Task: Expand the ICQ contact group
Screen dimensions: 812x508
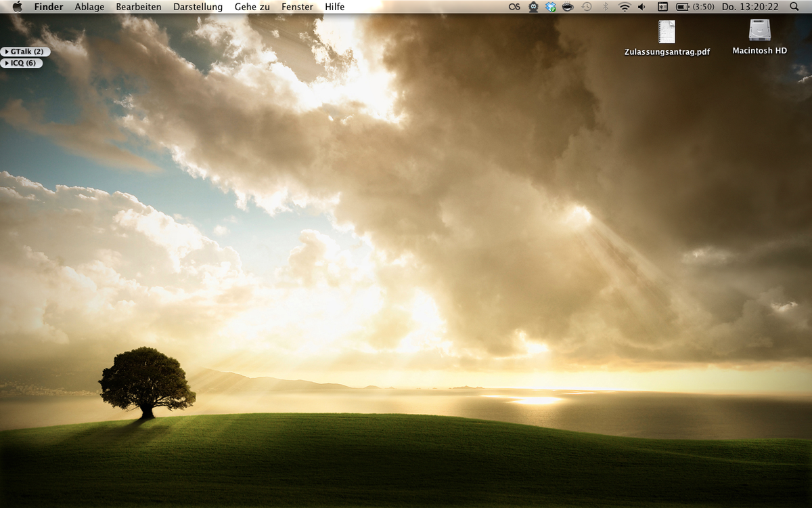Action: [x=22, y=63]
